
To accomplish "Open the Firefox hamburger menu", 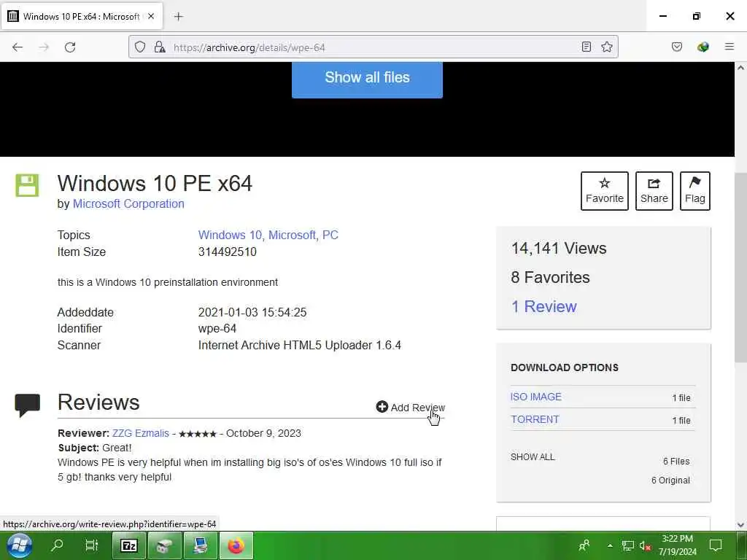I will [729, 47].
